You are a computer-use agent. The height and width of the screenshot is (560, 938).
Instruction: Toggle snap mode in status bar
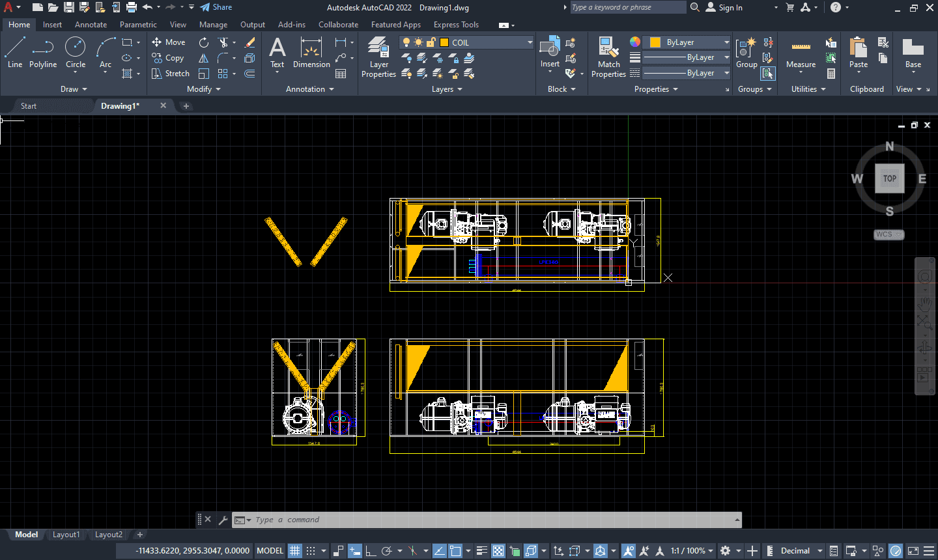pyautogui.click(x=311, y=551)
